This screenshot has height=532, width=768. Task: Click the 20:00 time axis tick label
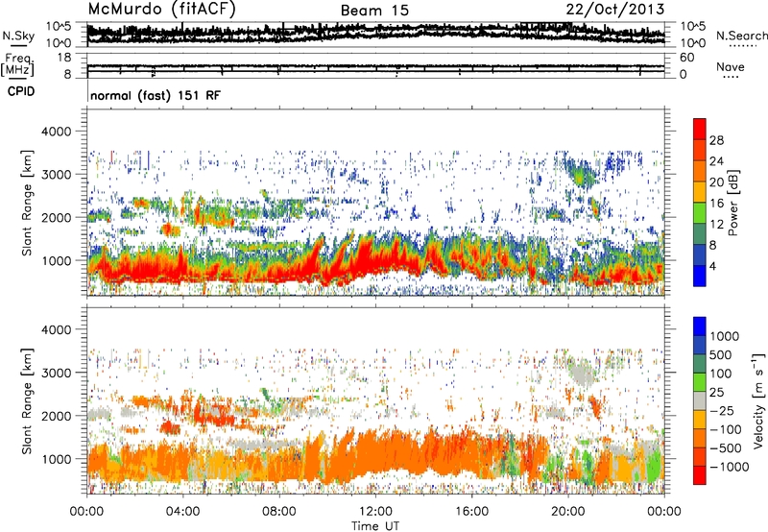point(568,512)
